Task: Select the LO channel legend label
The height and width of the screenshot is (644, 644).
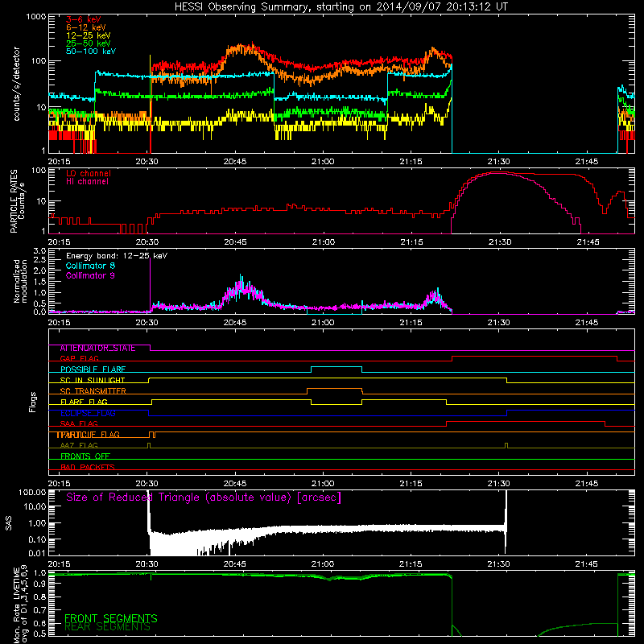Action: click(x=89, y=173)
